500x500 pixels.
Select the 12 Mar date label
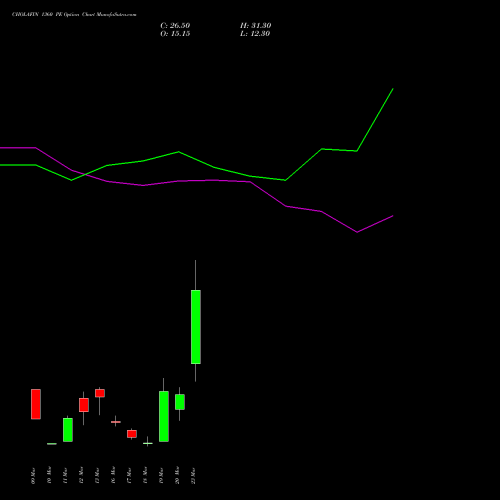tap(81, 475)
